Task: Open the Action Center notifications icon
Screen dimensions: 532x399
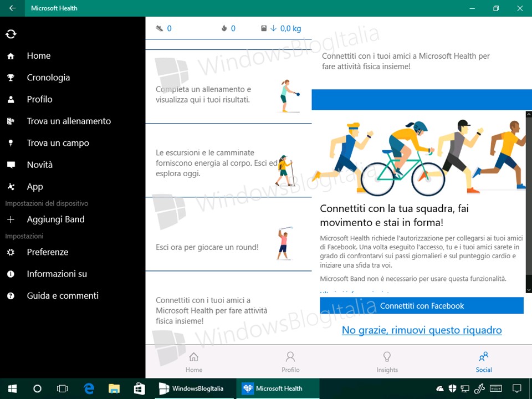Action: (x=516, y=388)
